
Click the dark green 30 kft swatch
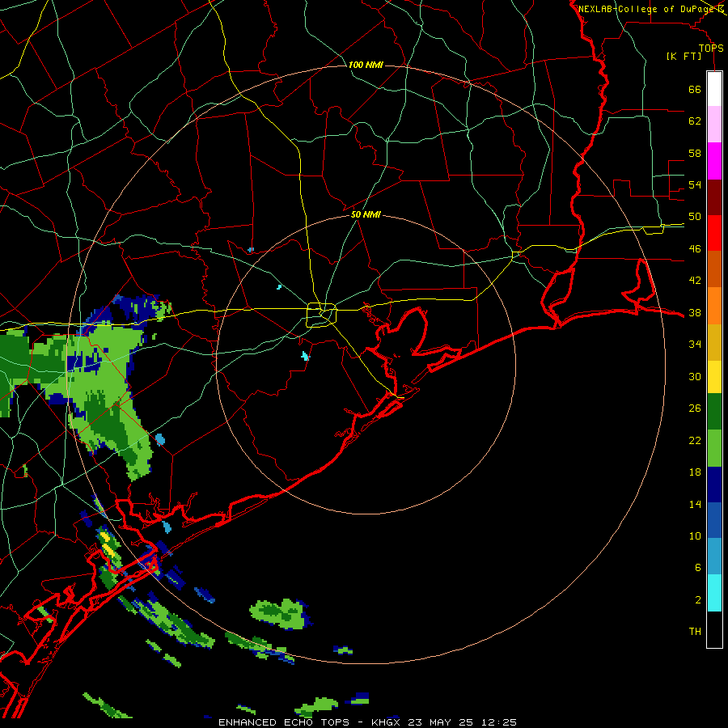pos(714,412)
